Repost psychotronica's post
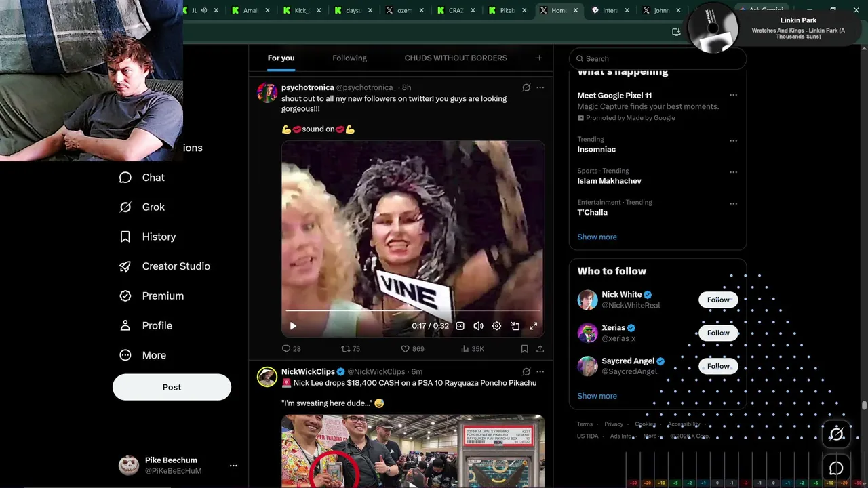 click(x=350, y=349)
